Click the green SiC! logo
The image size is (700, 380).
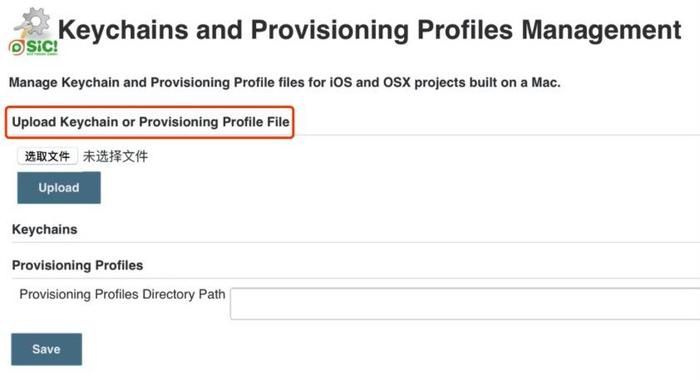33,47
